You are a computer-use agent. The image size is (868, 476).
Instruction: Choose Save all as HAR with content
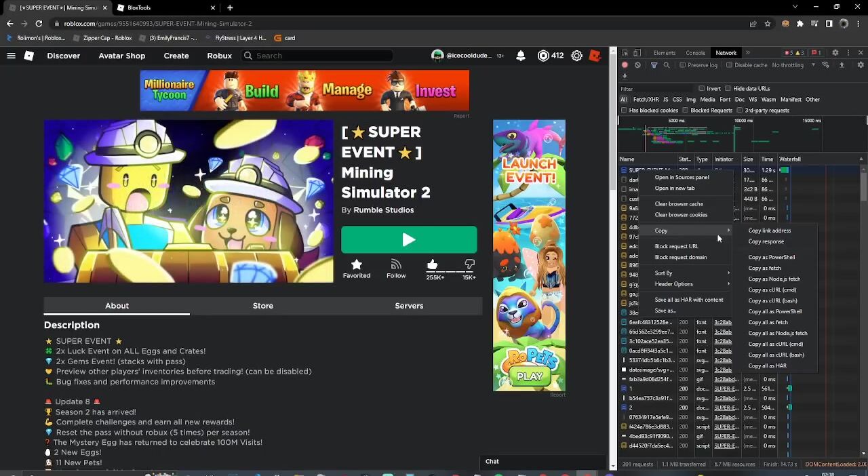688,300
